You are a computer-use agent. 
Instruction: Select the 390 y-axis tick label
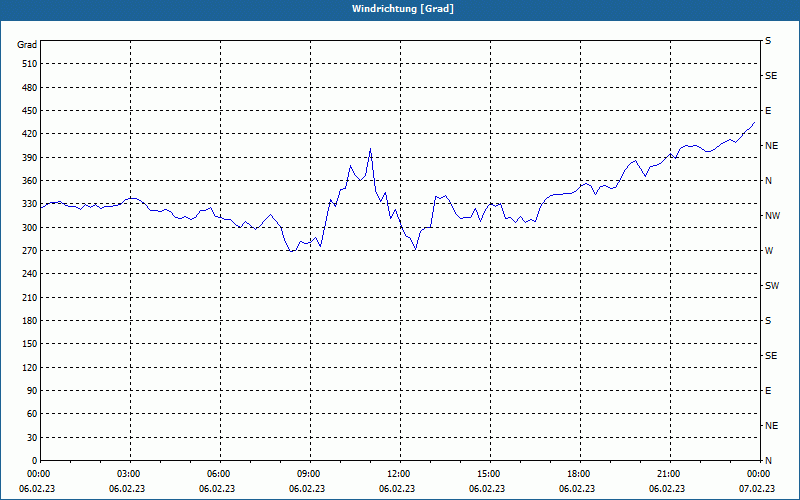point(30,158)
